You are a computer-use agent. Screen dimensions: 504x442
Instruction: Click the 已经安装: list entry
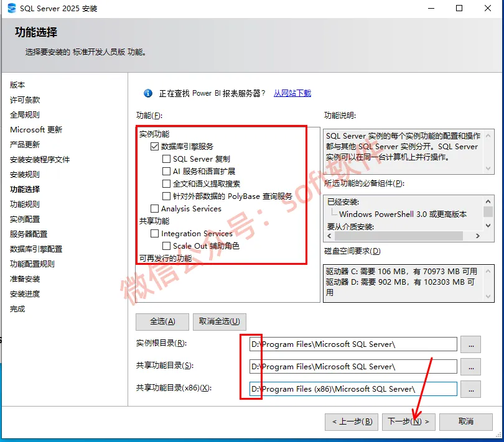coord(343,202)
